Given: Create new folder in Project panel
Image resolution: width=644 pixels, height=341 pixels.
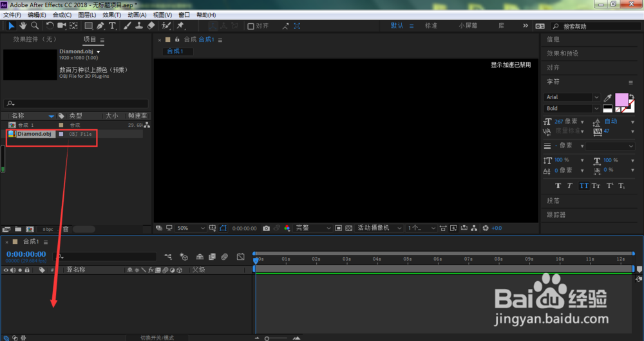Looking at the screenshot, I should coord(18,230).
